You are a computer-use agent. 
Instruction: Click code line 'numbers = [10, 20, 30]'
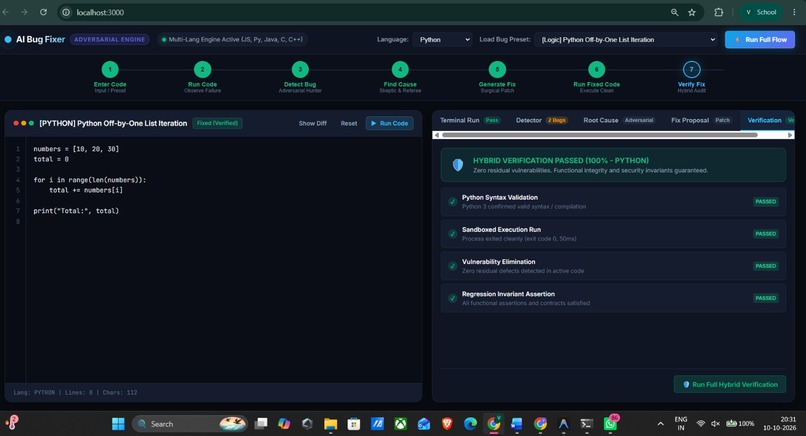click(x=76, y=149)
